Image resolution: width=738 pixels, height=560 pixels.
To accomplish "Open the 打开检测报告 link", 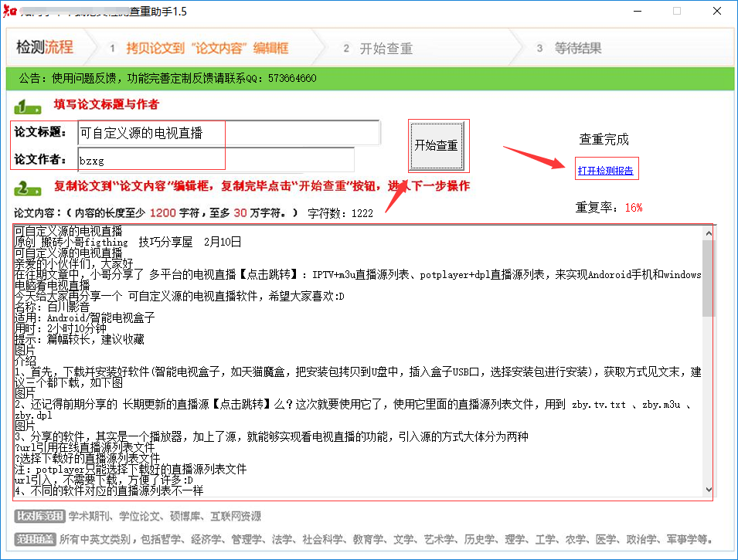I will [x=607, y=168].
